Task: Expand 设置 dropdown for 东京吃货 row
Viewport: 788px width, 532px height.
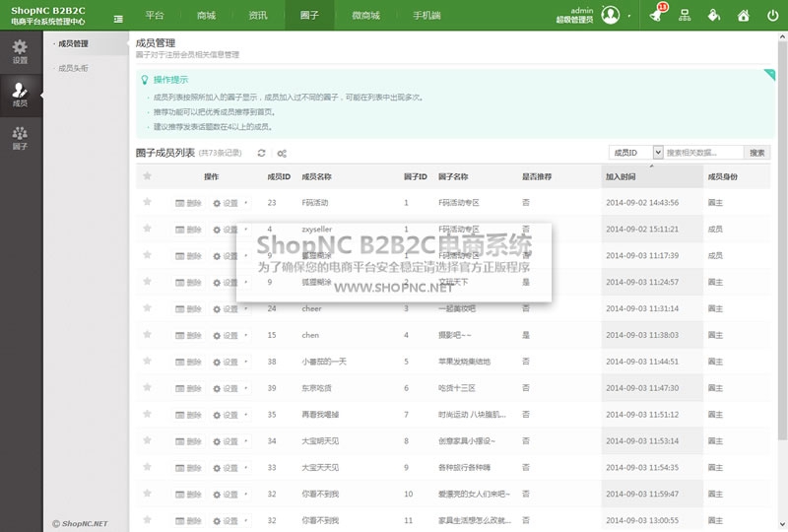Action: 245,388
